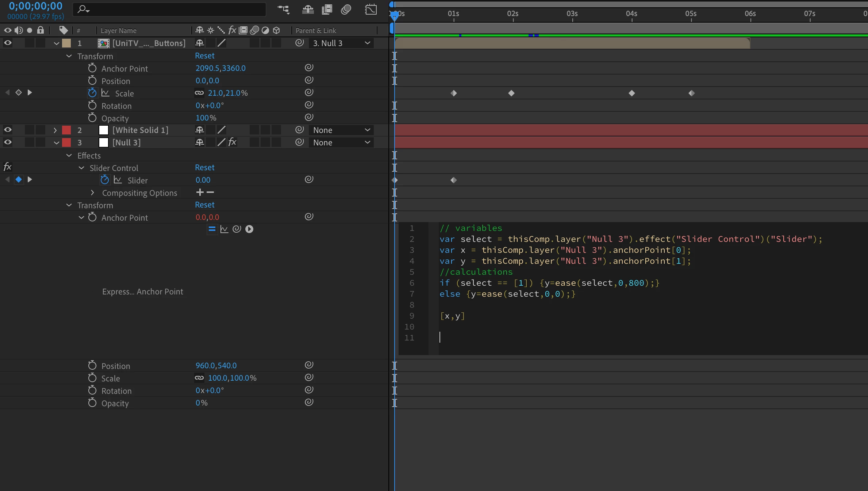Toggle visibility of the Null 3 layer
868x491 pixels.
click(8, 142)
